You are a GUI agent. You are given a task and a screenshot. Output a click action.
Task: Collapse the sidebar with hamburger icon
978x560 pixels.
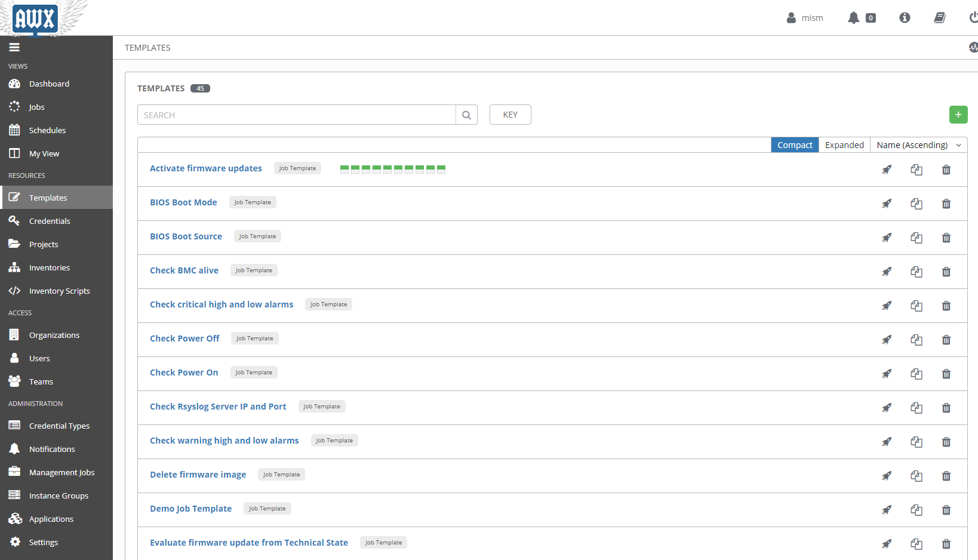pyautogui.click(x=14, y=47)
